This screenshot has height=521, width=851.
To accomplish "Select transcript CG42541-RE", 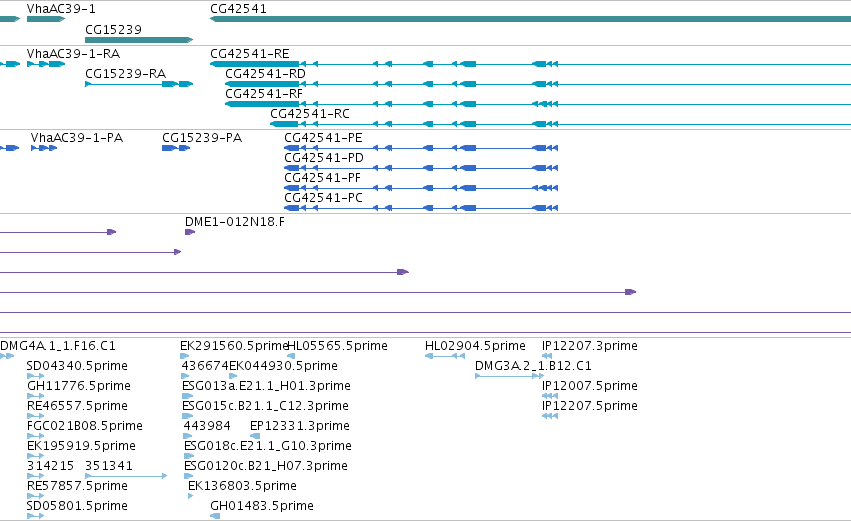I will click(x=250, y=54).
